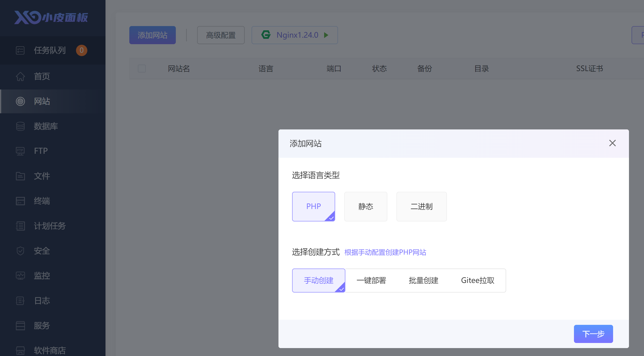Open the FTP sidebar section
Viewport: 644px width, 356px height.
click(x=53, y=151)
